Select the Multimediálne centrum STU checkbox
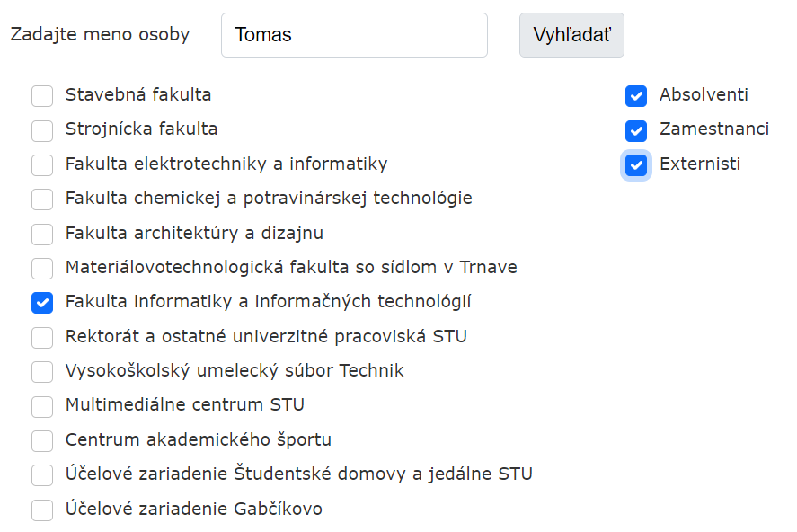The image size is (797, 532). pyautogui.click(x=42, y=406)
